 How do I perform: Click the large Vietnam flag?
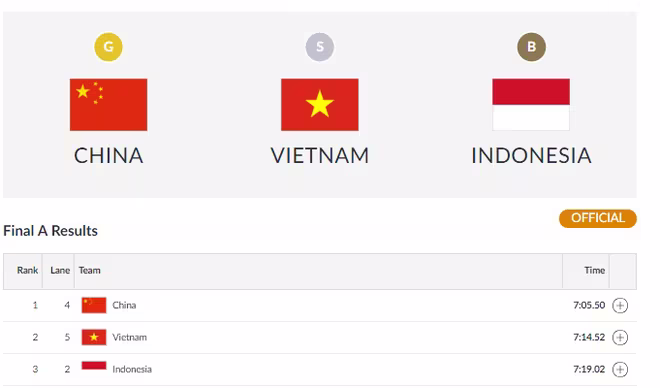(x=320, y=105)
